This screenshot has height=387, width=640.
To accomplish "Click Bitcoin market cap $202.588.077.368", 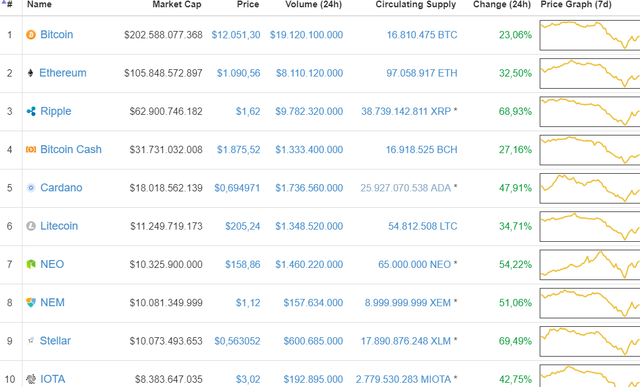I will point(163,35).
